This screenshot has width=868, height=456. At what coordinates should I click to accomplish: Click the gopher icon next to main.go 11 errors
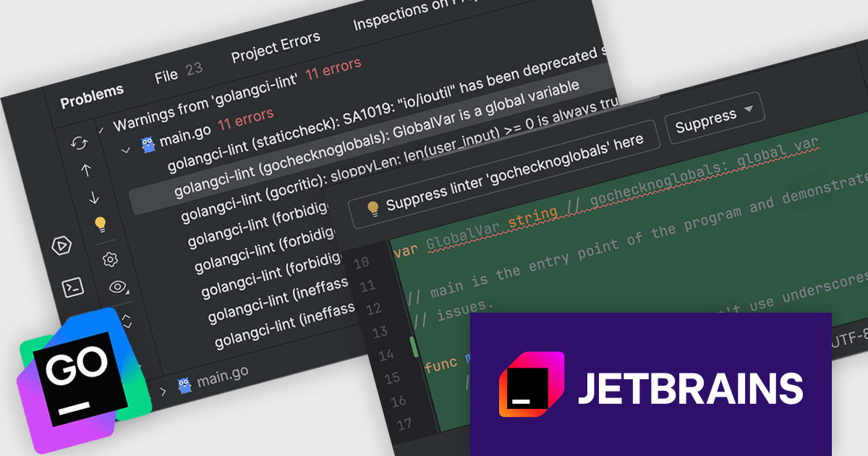(148, 144)
